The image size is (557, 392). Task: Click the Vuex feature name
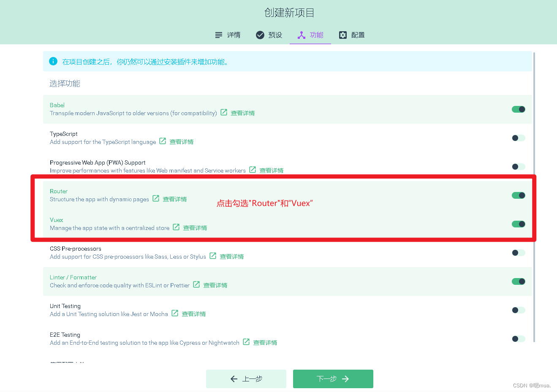click(56, 220)
